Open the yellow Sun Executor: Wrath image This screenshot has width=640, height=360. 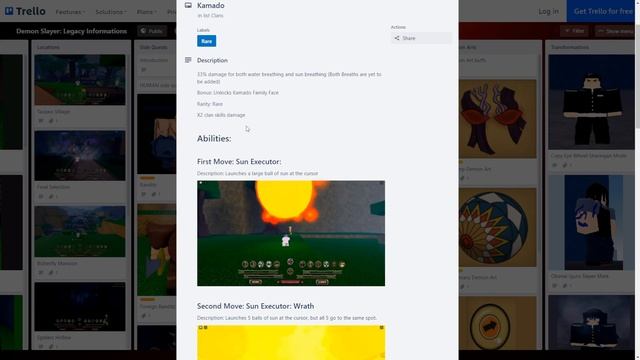point(291,342)
